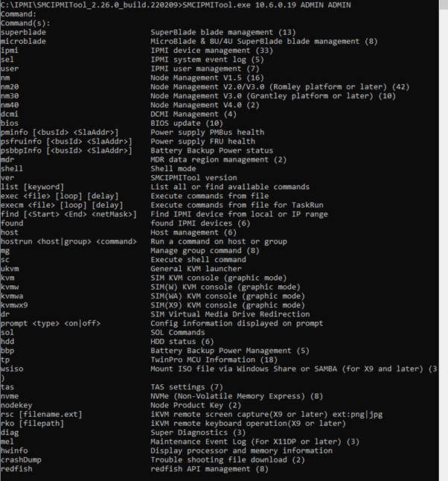Click the kvmwx9 command name
This screenshot has height=481, width=448.
(x=14, y=305)
